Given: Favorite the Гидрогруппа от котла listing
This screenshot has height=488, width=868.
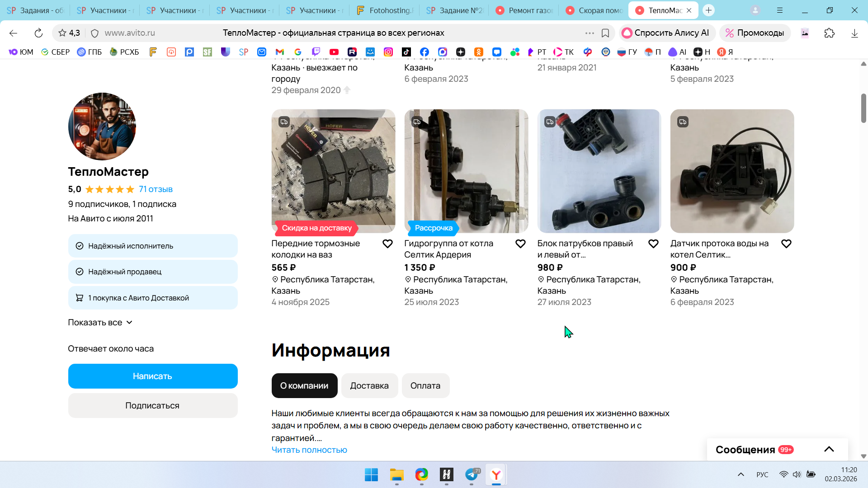Looking at the screenshot, I should click(x=520, y=244).
